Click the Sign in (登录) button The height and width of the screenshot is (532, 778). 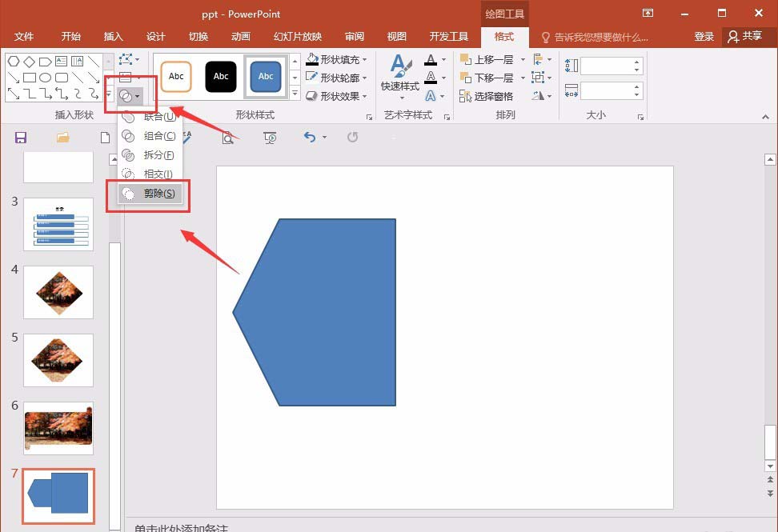(704, 37)
